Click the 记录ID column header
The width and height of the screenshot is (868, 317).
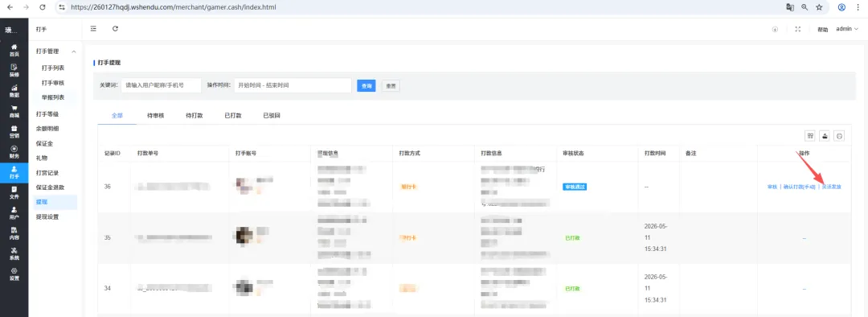(x=113, y=152)
